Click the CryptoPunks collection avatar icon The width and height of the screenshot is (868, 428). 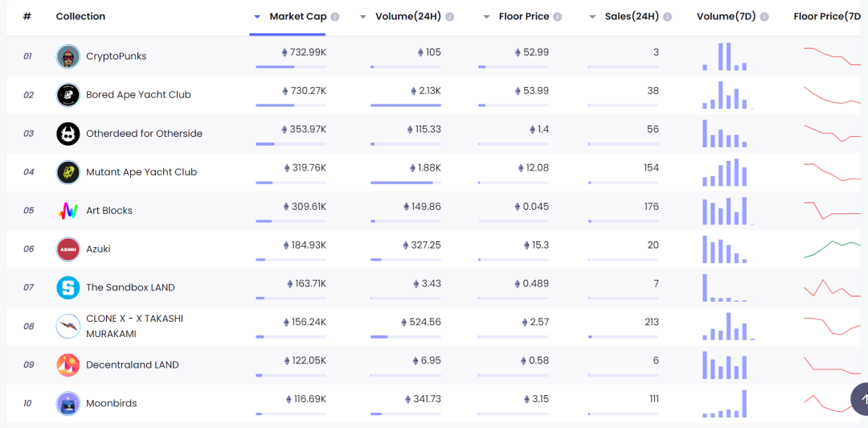[x=68, y=56]
